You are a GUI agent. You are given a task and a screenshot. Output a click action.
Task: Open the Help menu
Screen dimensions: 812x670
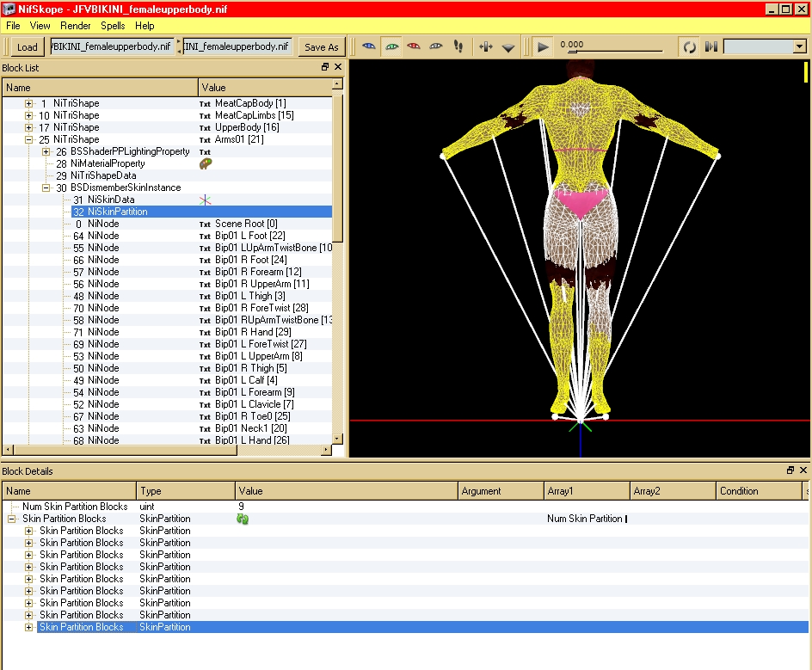pyautogui.click(x=145, y=26)
